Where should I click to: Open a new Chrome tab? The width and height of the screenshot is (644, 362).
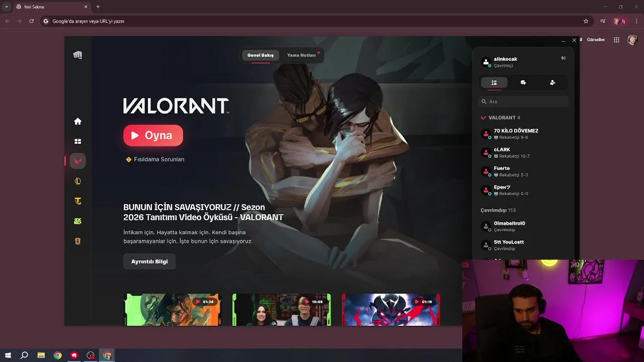point(98,7)
